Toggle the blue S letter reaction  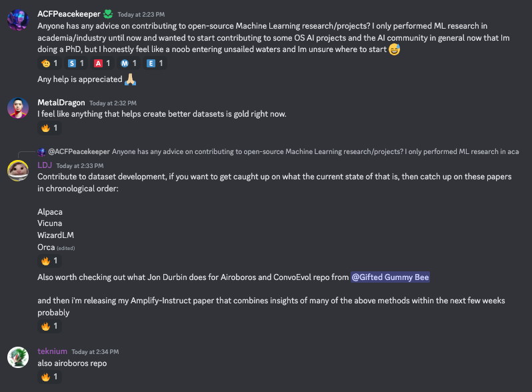pyautogui.click(x=76, y=63)
